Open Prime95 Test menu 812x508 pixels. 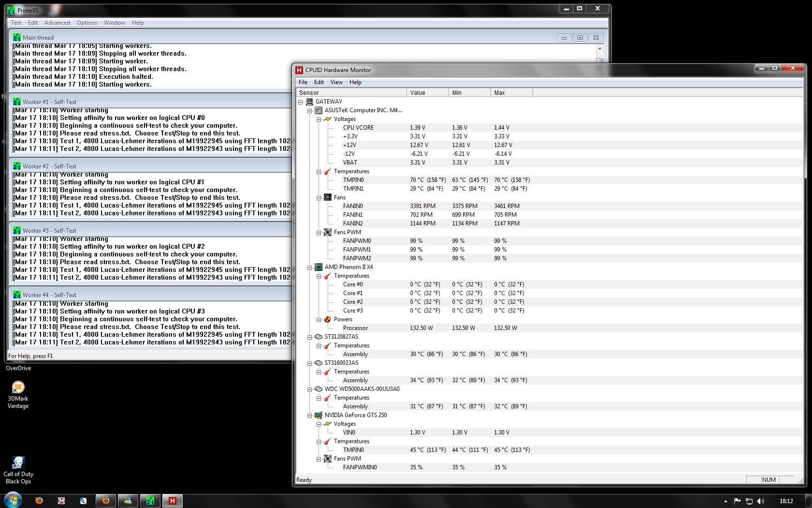point(16,23)
